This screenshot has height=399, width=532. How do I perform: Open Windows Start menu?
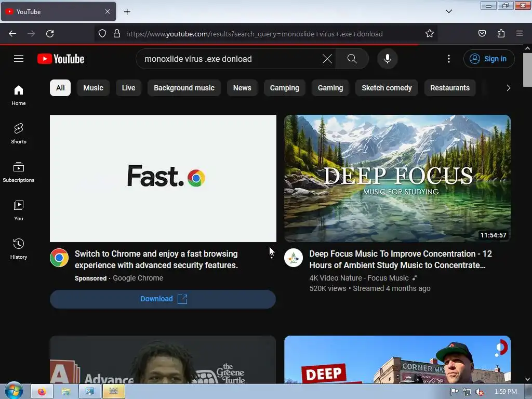click(x=14, y=391)
